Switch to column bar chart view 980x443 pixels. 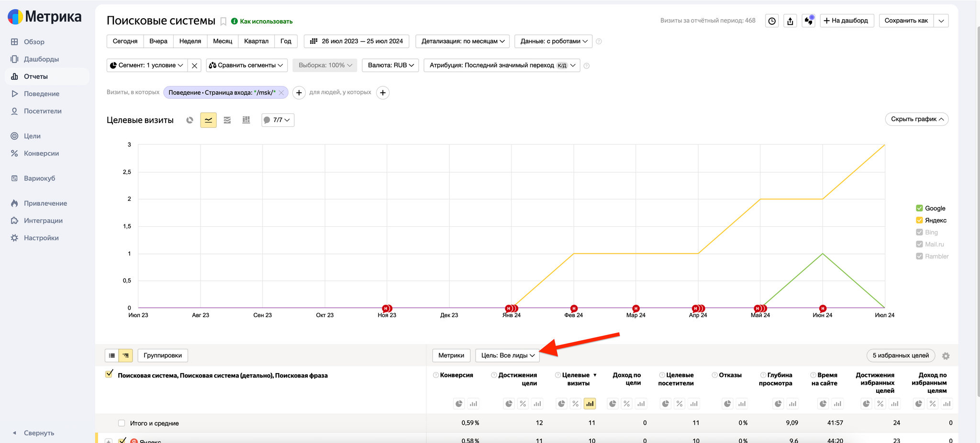pos(246,120)
